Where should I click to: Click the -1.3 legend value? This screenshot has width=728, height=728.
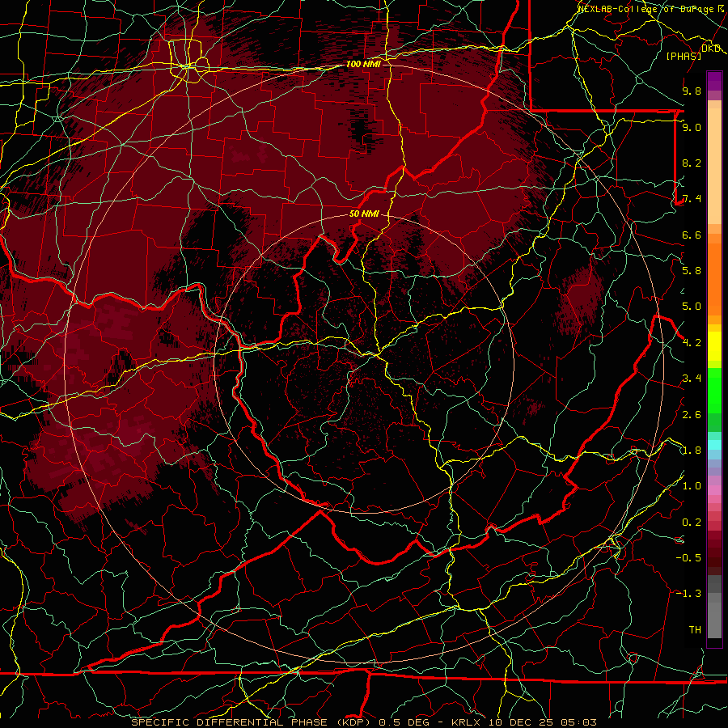[x=688, y=594]
